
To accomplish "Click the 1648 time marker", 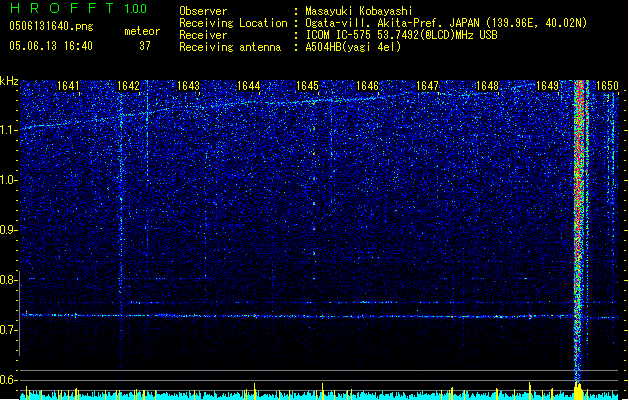I will (x=487, y=86).
